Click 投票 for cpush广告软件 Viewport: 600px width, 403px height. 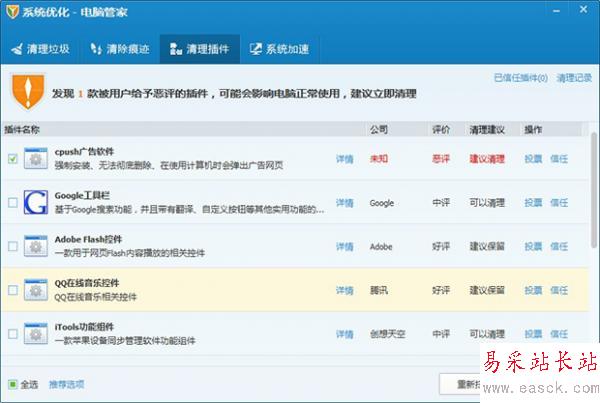[533, 158]
